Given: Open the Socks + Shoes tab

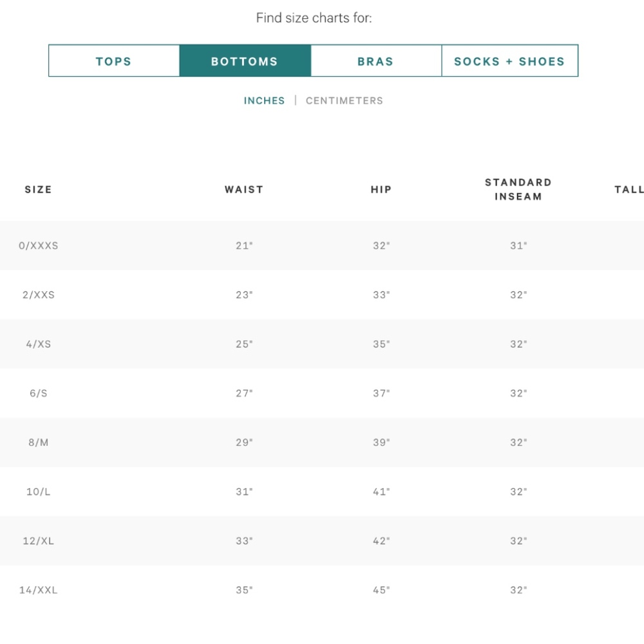Looking at the screenshot, I should 509,61.
